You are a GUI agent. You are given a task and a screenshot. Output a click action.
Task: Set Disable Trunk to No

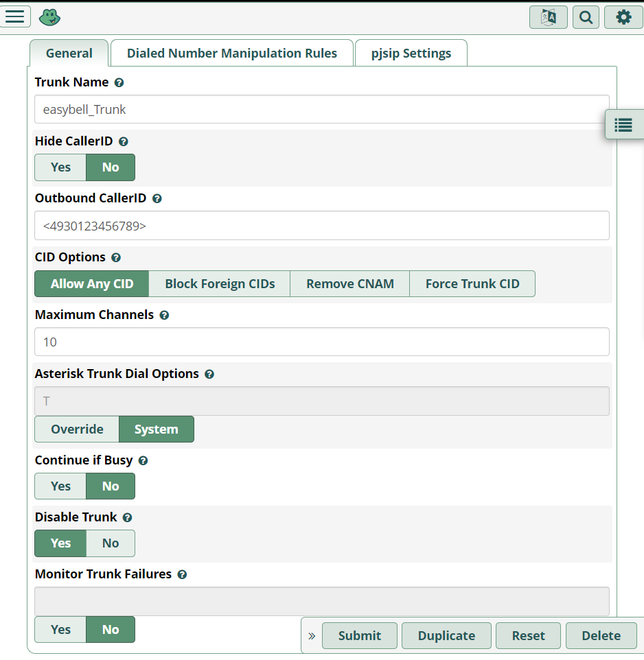pyautogui.click(x=111, y=543)
